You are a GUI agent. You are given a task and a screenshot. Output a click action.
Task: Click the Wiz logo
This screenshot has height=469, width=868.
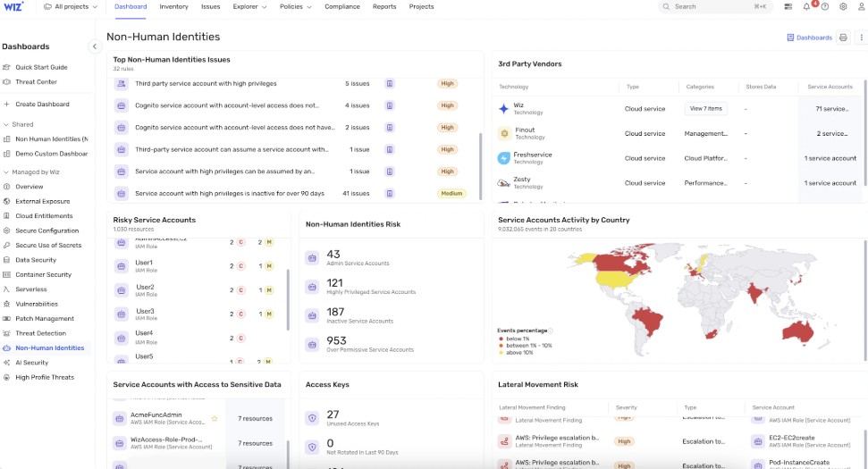click(x=13, y=6)
